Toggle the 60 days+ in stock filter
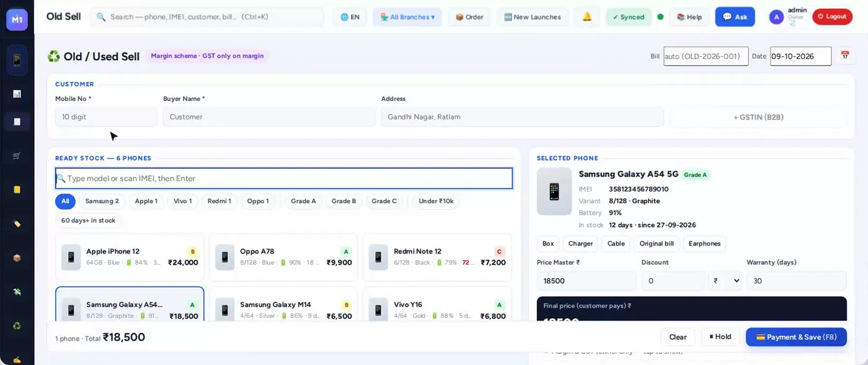Viewport: 868px width, 365px height. [89, 221]
